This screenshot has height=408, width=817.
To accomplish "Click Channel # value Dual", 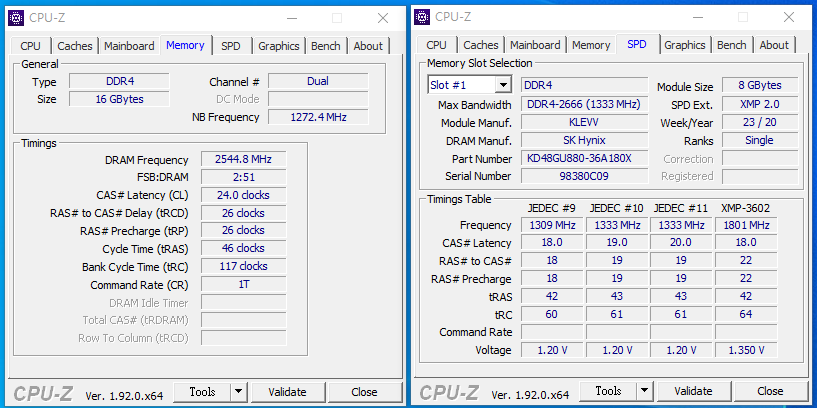I will [x=318, y=81].
